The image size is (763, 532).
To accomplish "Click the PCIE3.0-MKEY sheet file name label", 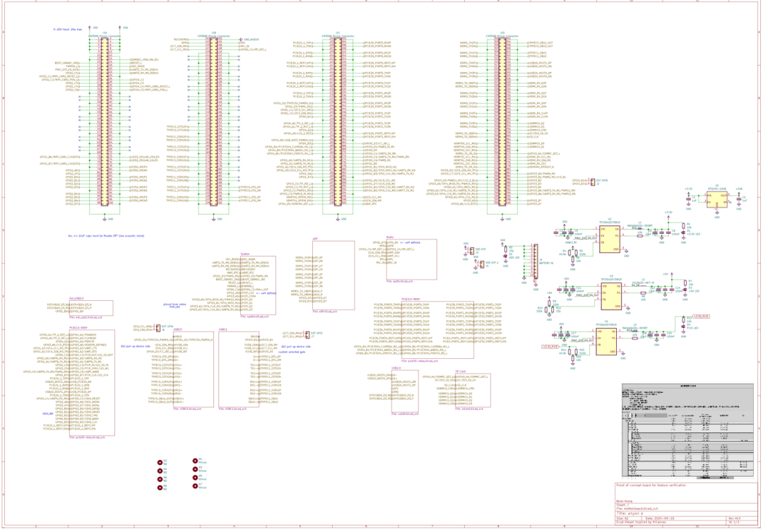I will coord(420,361).
